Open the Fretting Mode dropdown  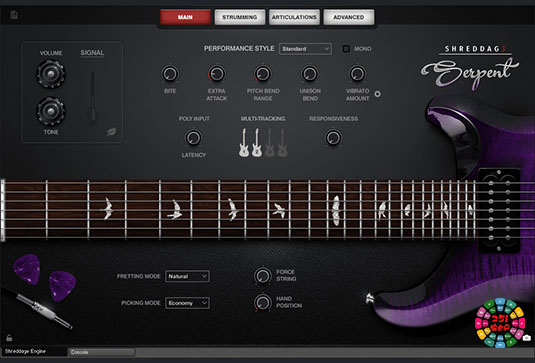(187, 276)
